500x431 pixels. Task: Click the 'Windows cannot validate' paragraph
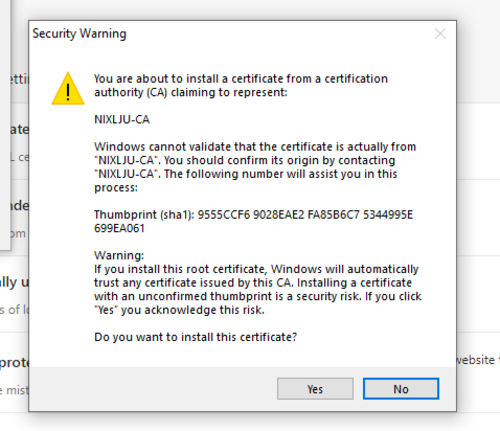[x=255, y=167]
